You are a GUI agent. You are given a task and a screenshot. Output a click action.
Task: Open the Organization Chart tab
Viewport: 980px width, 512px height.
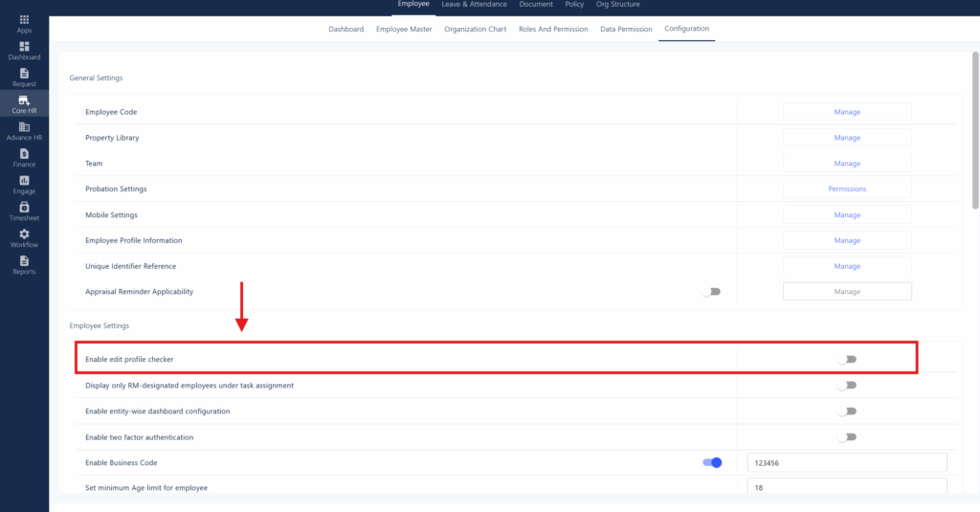coord(475,30)
